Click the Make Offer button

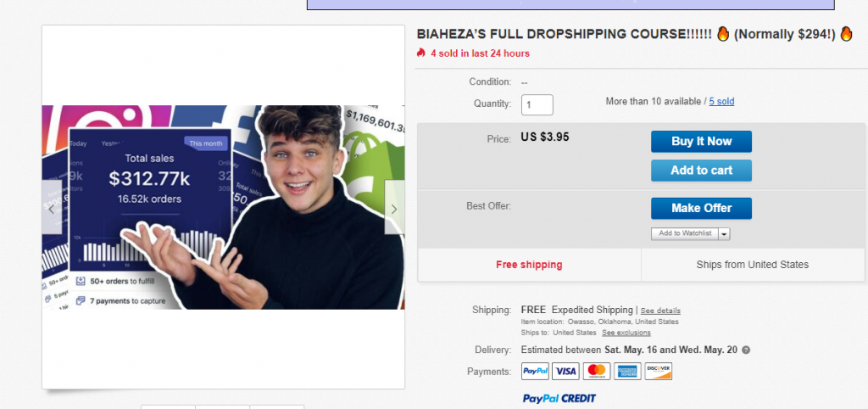[701, 208]
